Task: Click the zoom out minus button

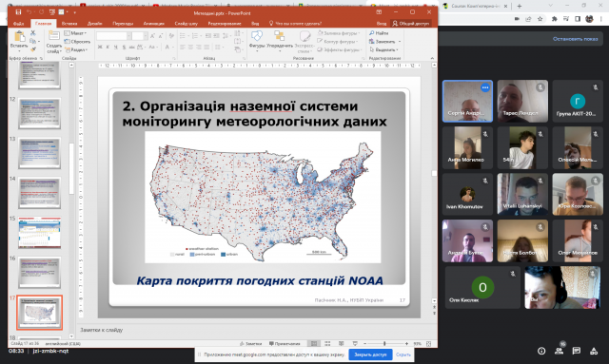Action: (364, 343)
